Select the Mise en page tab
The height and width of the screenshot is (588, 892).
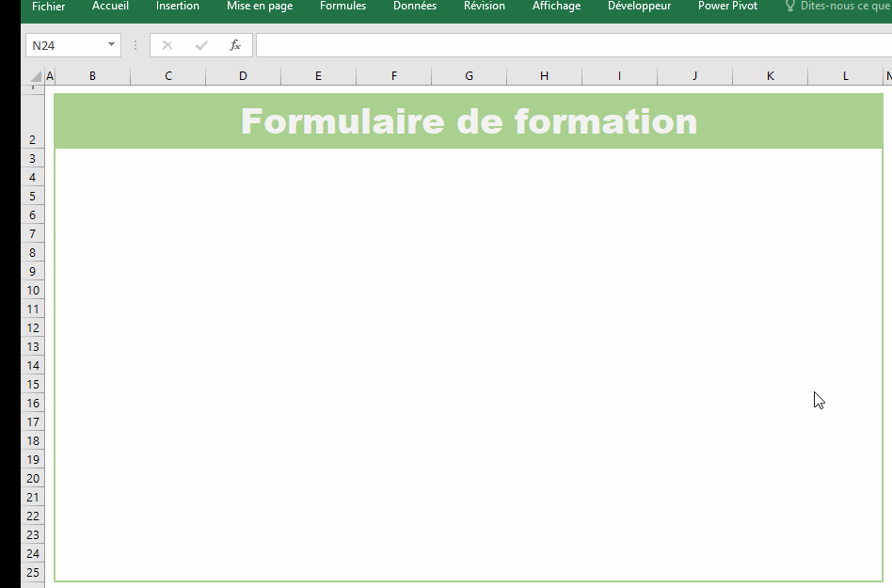pyautogui.click(x=260, y=7)
